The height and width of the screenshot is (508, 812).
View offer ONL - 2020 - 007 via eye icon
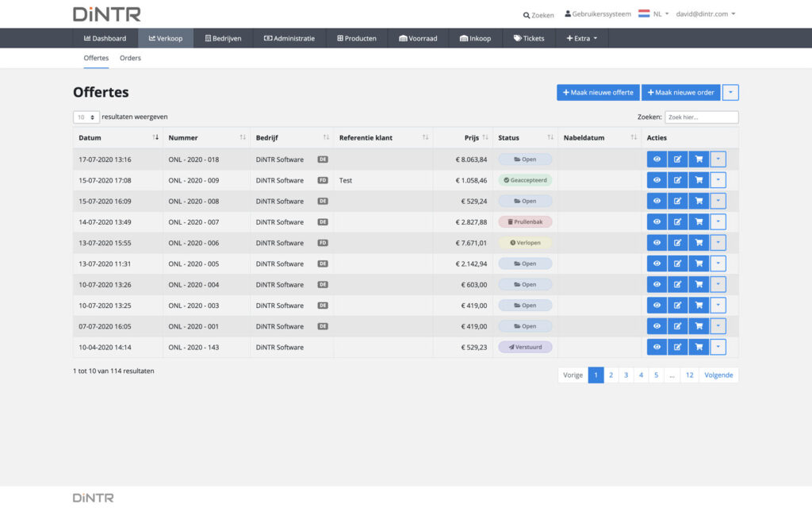point(657,222)
